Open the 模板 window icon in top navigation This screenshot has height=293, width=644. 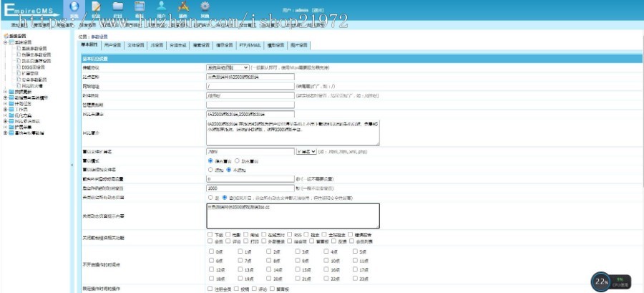140,6
